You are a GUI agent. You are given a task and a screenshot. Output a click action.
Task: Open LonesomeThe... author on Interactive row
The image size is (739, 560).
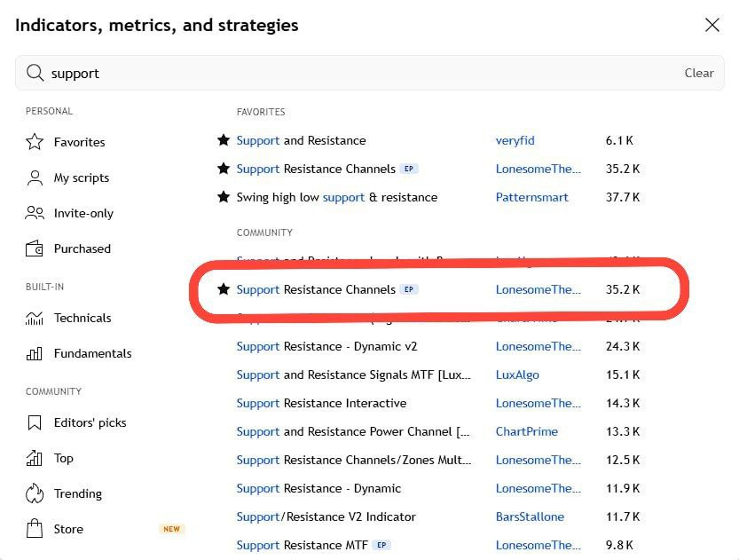pos(539,403)
